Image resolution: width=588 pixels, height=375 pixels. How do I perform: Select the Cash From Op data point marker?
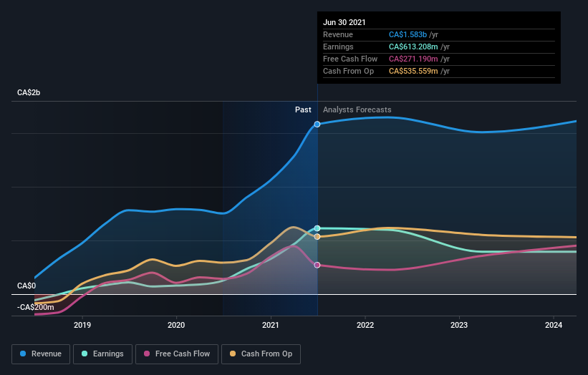[x=317, y=237]
